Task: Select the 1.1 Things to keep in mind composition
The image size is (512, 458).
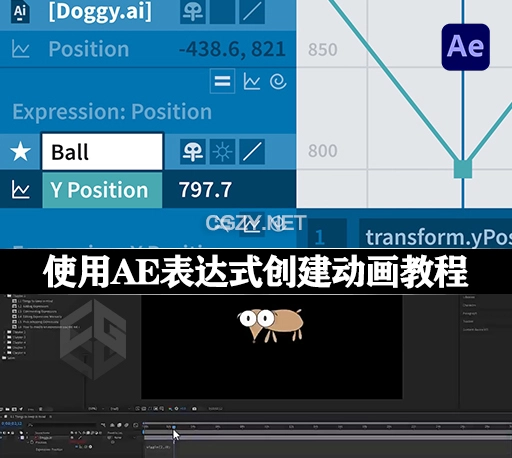Action: [x=33, y=301]
